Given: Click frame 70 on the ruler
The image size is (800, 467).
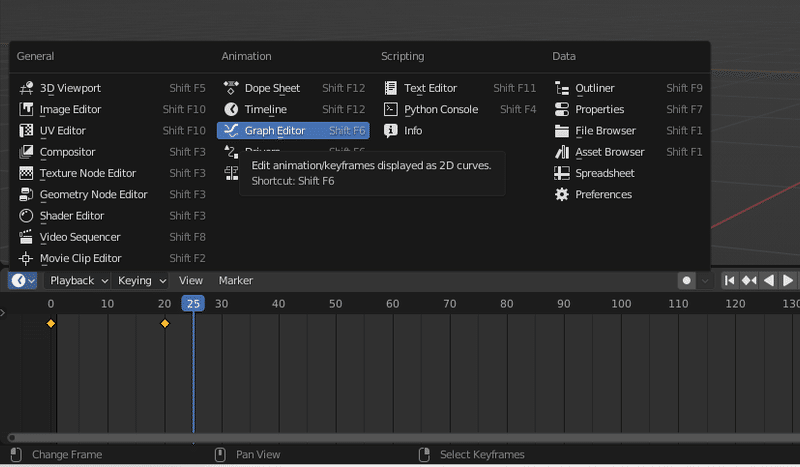Looking at the screenshot, I should [x=449, y=304].
